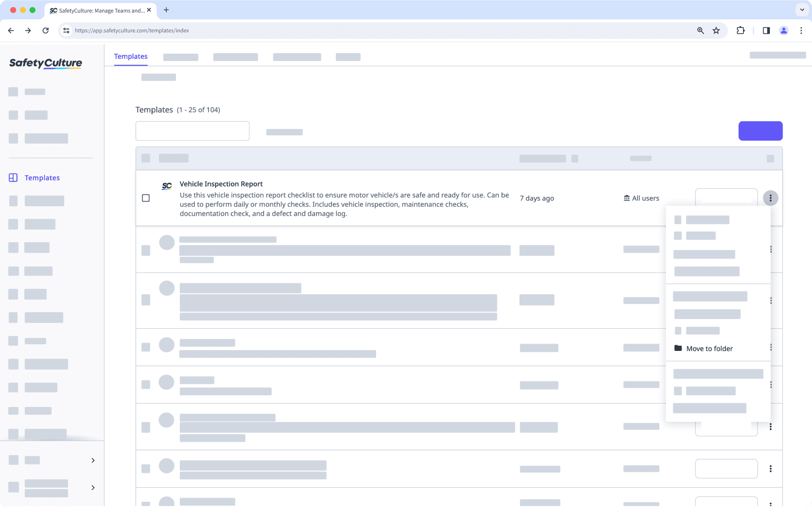Click the Templates grid icon in the sidebar
Image resolution: width=812 pixels, height=508 pixels.
pyautogui.click(x=13, y=177)
